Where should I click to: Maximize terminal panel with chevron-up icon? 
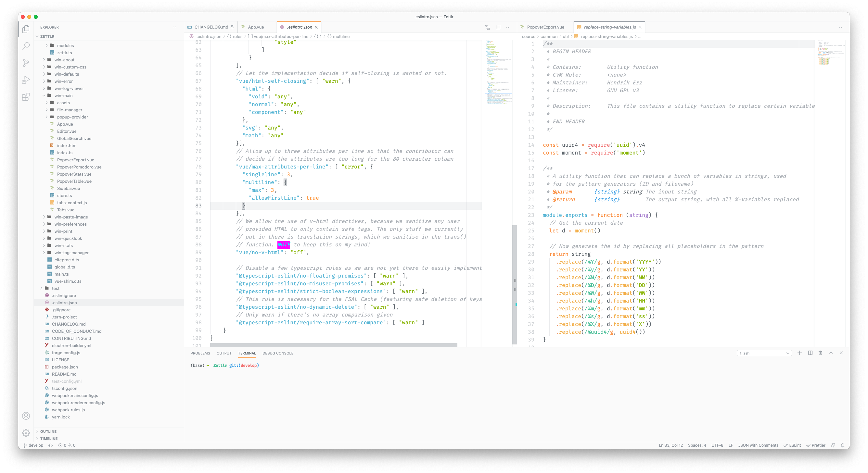[831, 353]
